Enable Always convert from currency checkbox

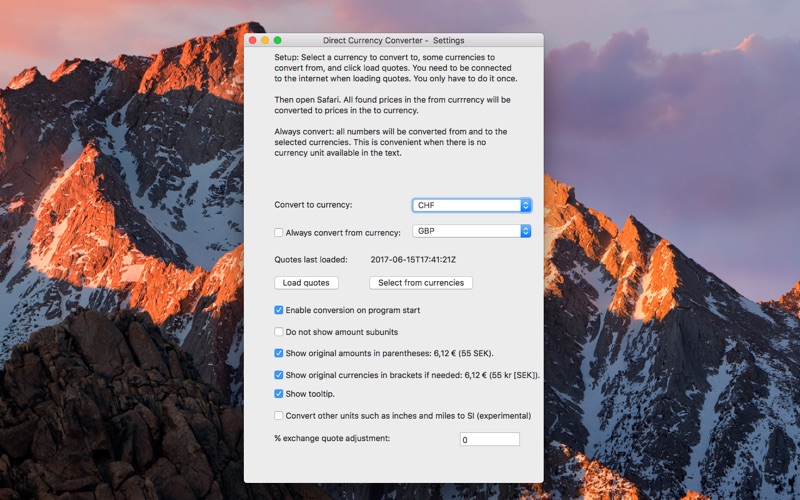click(x=279, y=233)
